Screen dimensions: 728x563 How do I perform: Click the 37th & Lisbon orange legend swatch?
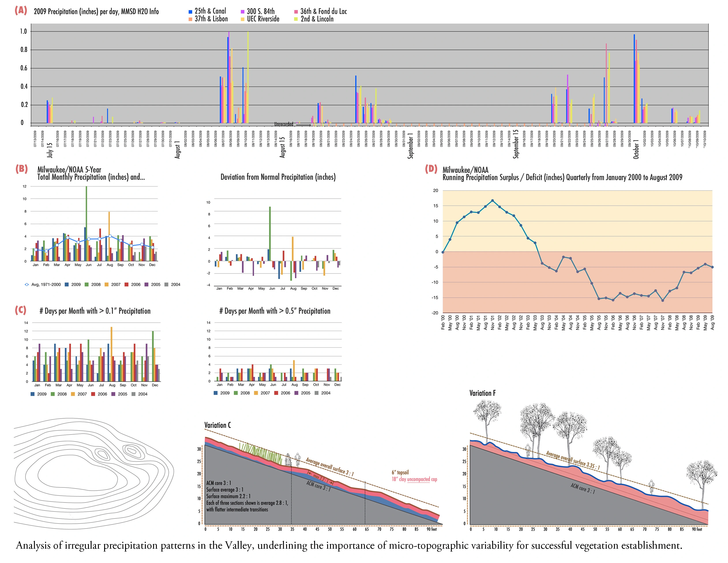[190, 19]
